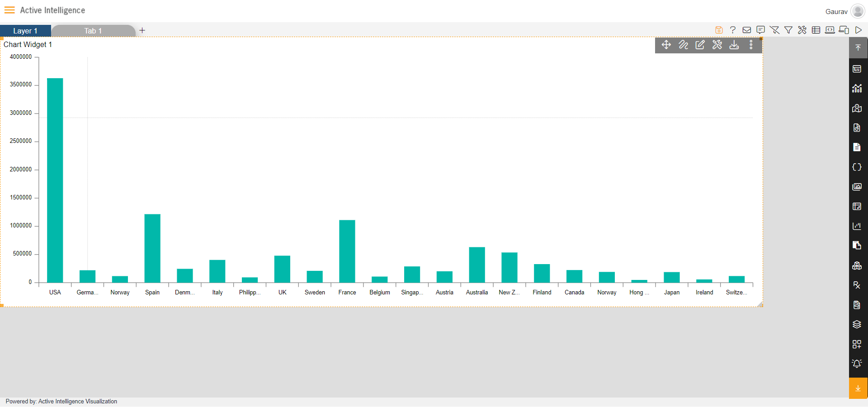Screen dimensions: 868x407
Task: Open the filter funnel icon
Action: pos(788,30)
